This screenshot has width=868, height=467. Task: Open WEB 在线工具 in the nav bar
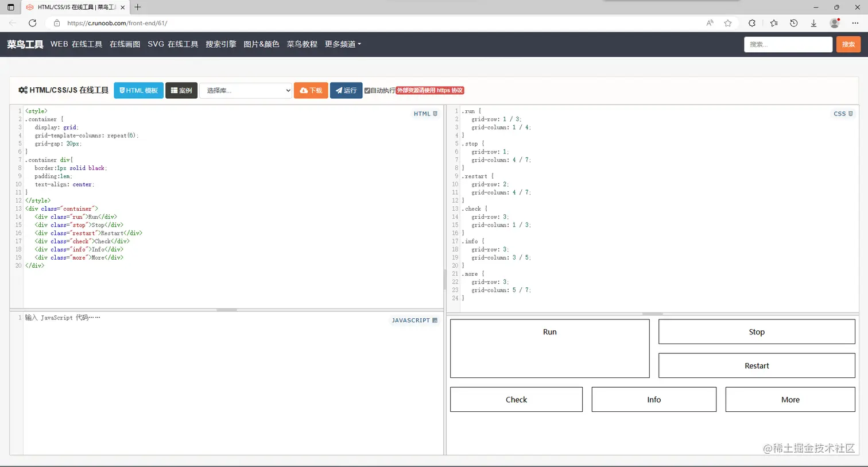point(76,44)
